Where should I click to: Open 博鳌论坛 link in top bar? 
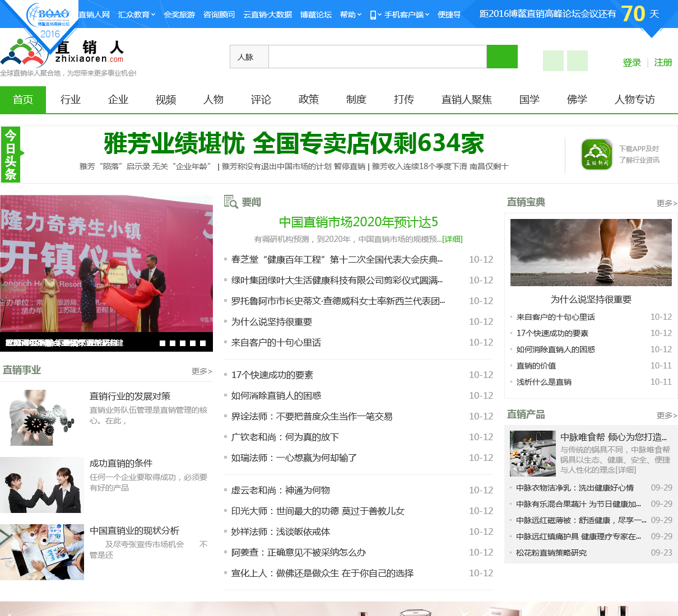316,15
